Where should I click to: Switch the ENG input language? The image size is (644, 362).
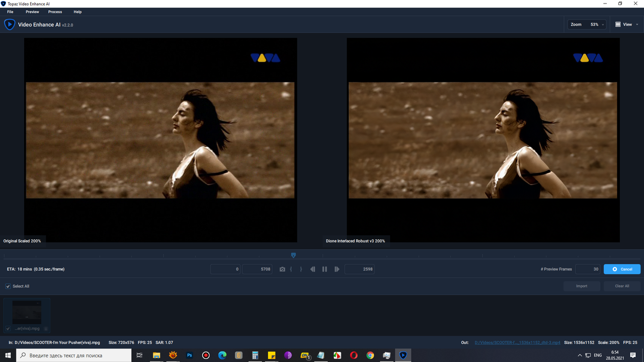(598, 355)
